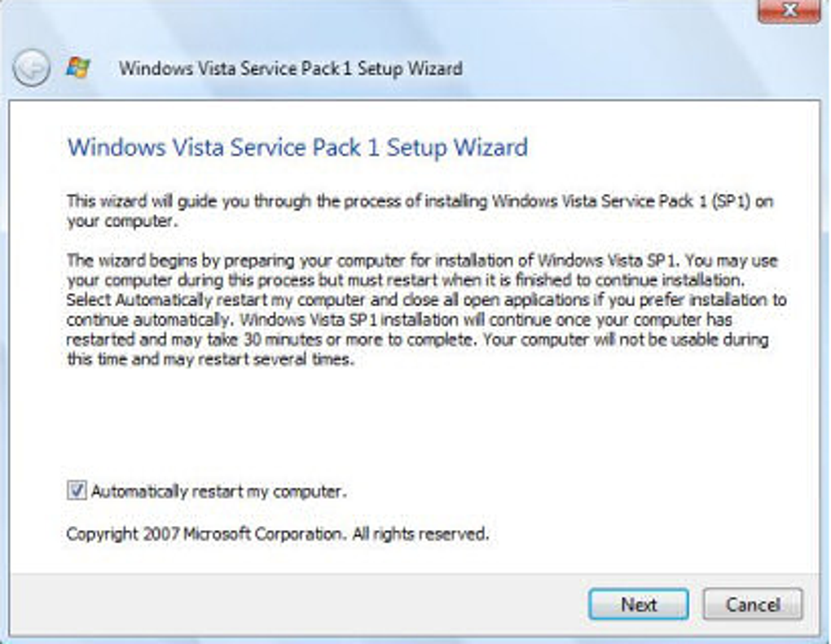Cancel the Service Pack 1 setup

(752, 605)
